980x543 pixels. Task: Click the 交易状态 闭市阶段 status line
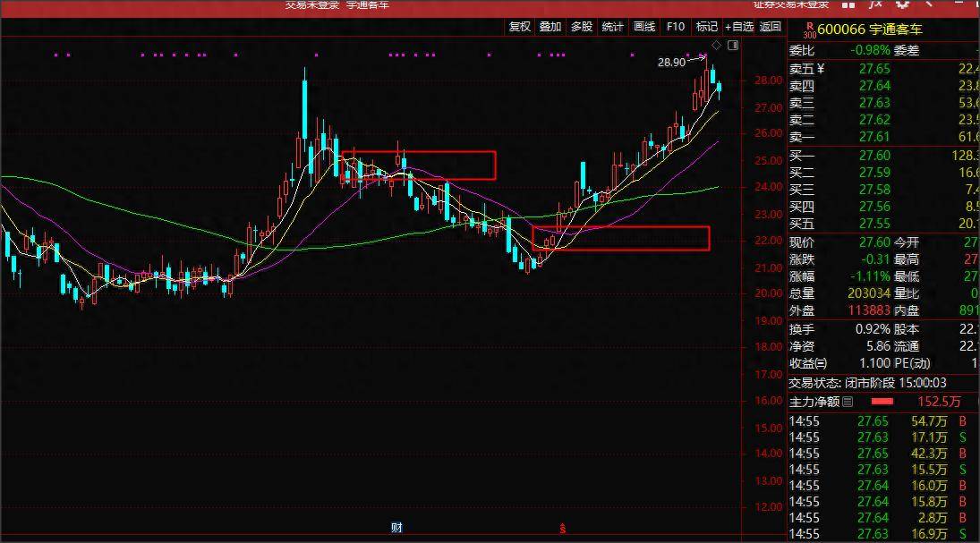coord(867,382)
